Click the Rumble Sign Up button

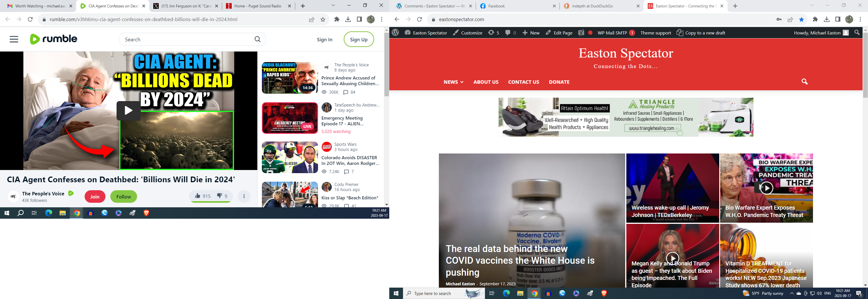[358, 39]
